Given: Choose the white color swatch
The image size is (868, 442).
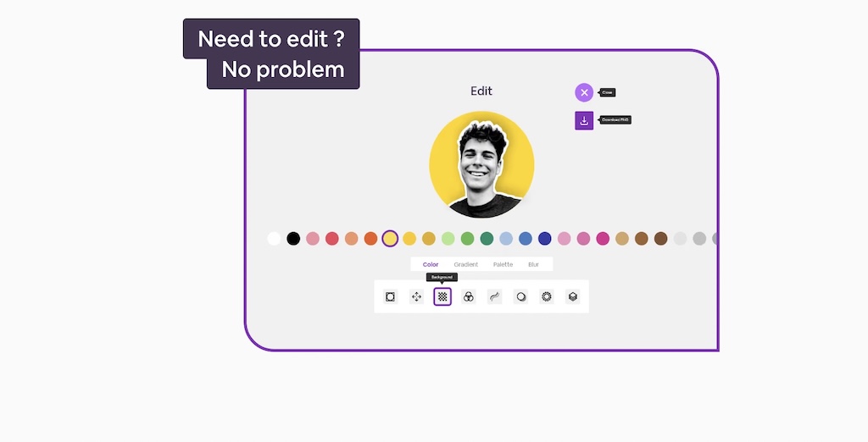Looking at the screenshot, I should point(274,239).
